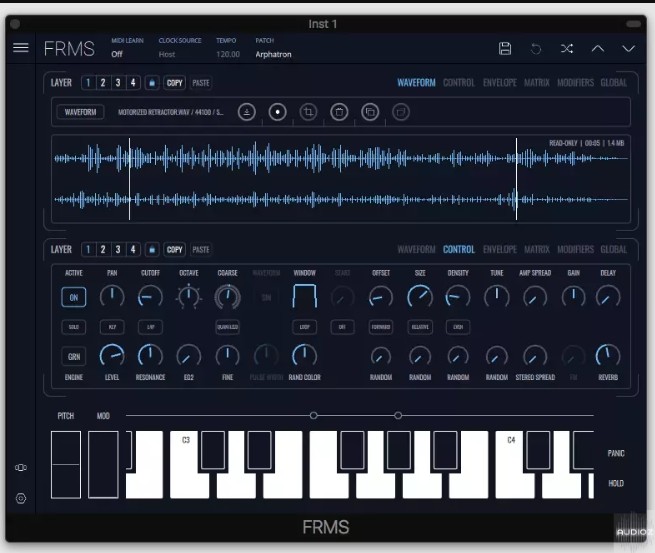Switch lower panel to MODIFIERS tab
655x553 pixels.
(575, 249)
